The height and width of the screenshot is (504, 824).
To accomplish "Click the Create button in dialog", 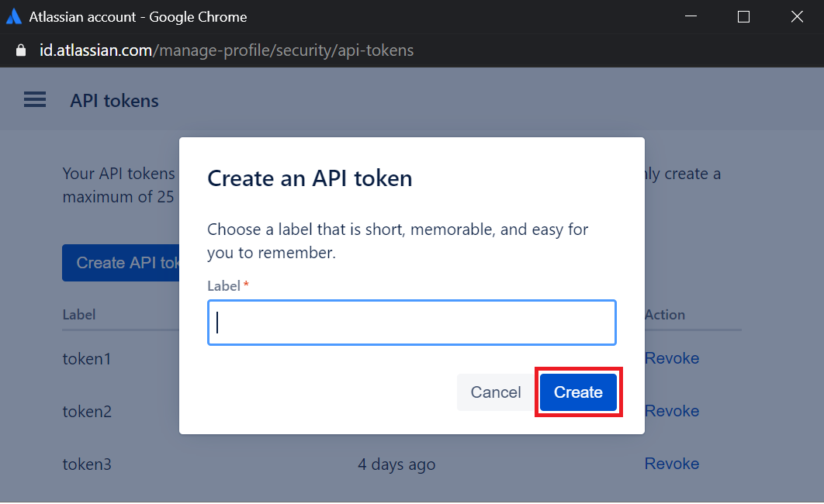I will (578, 392).
